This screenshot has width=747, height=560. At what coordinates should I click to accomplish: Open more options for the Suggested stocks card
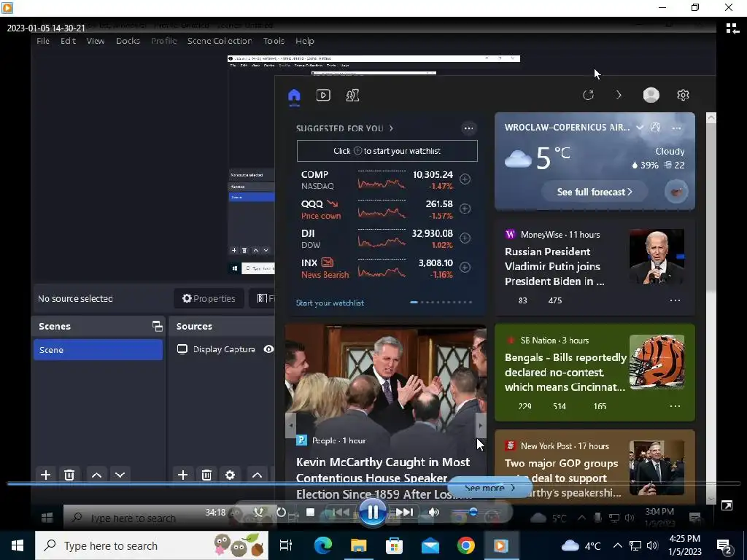(x=469, y=128)
